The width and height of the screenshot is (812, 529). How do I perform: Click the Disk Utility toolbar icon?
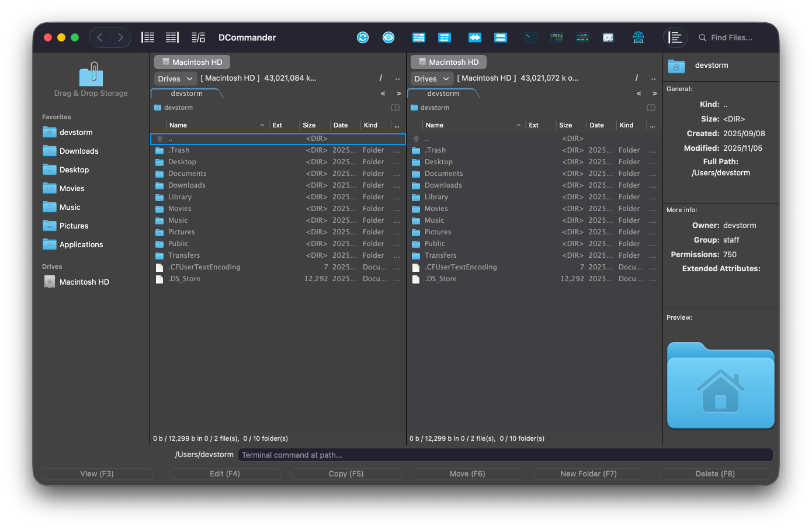point(608,37)
